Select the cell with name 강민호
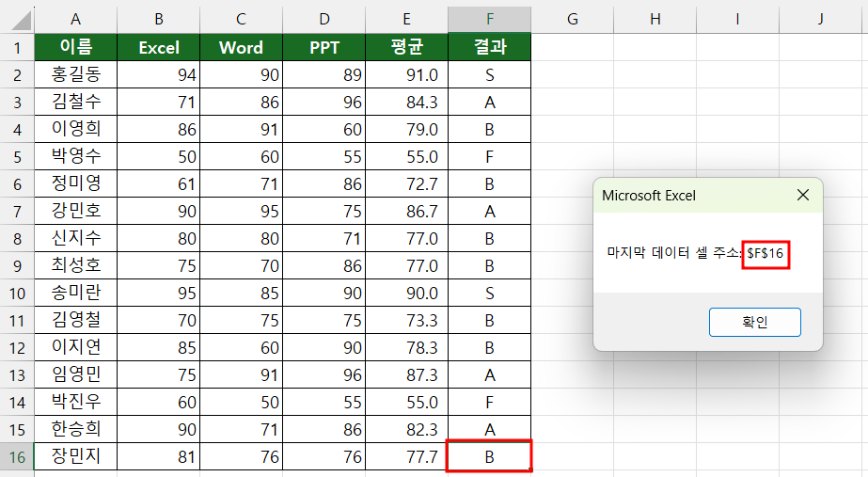This screenshot has height=477, width=868. (x=76, y=211)
